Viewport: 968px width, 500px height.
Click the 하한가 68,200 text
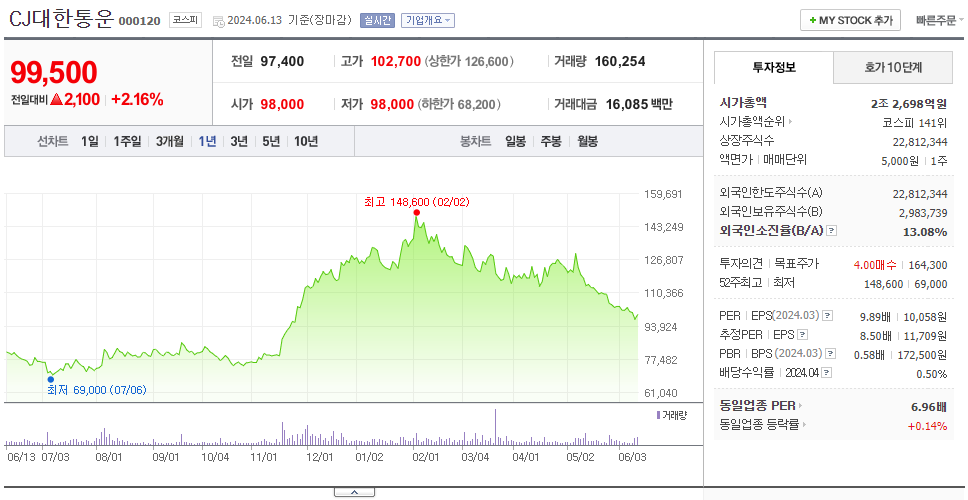point(460,104)
